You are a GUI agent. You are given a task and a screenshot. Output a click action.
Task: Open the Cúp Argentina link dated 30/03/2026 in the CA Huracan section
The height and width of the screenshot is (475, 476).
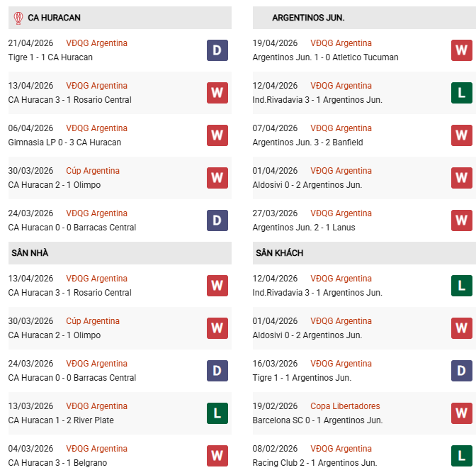pyautogui.click(x=93, y=171)
